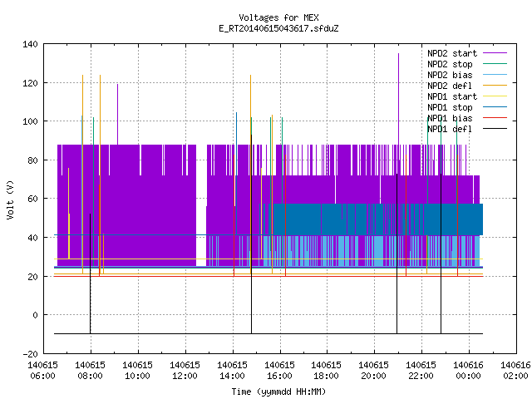Select the x-axis tick label 140615 08:00
532x399 pixels.
coord(91,371)
